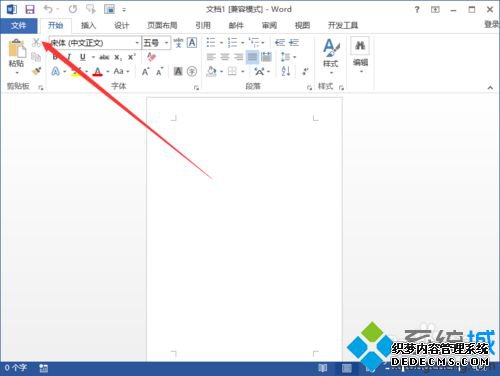Apply the phonetic guide (wén) tool
The width and height of the screenshot is (500, 376).
[x=178, y=43]
